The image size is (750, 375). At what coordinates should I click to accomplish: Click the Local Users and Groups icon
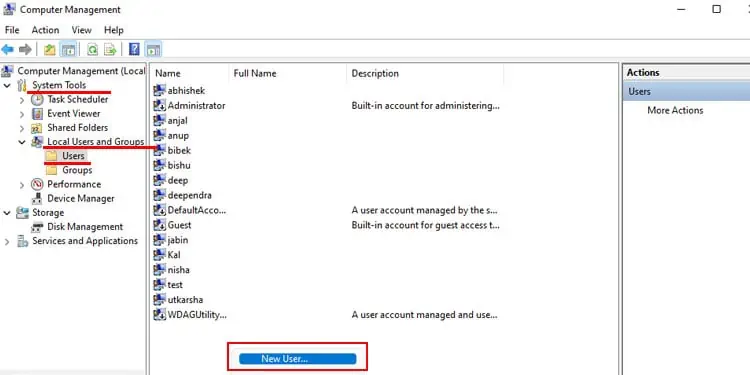coord(37,142)
